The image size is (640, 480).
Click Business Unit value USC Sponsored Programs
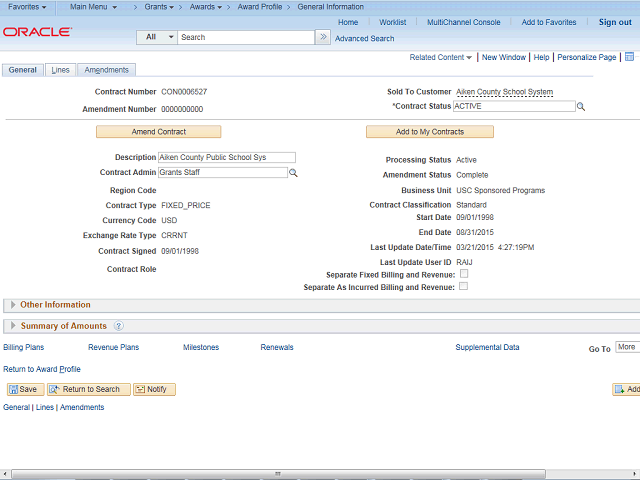[x=500, y=190]
